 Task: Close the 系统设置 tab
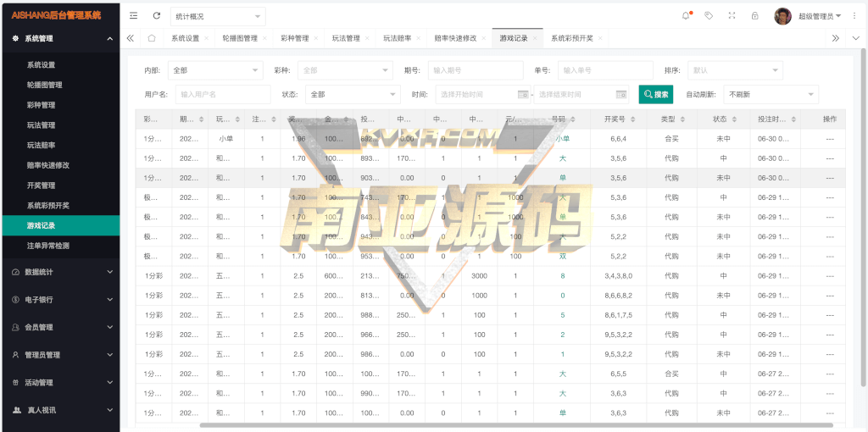(207, 38)
